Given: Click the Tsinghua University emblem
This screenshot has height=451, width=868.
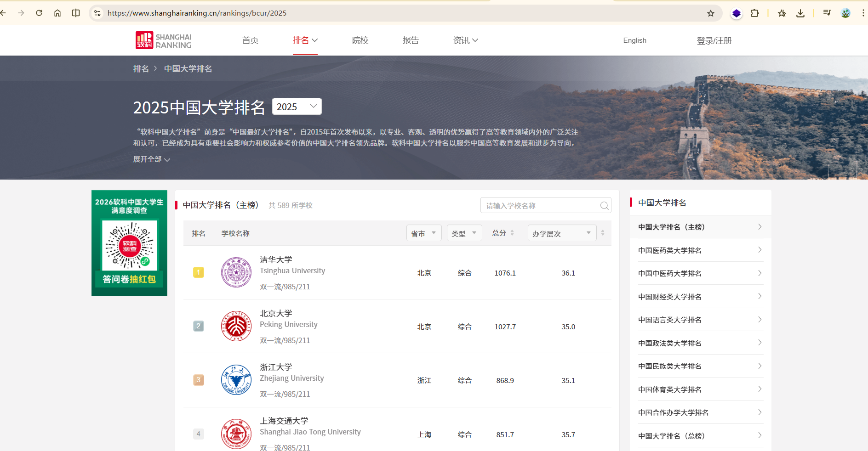Looking at the screenshot, I should 236,272.
